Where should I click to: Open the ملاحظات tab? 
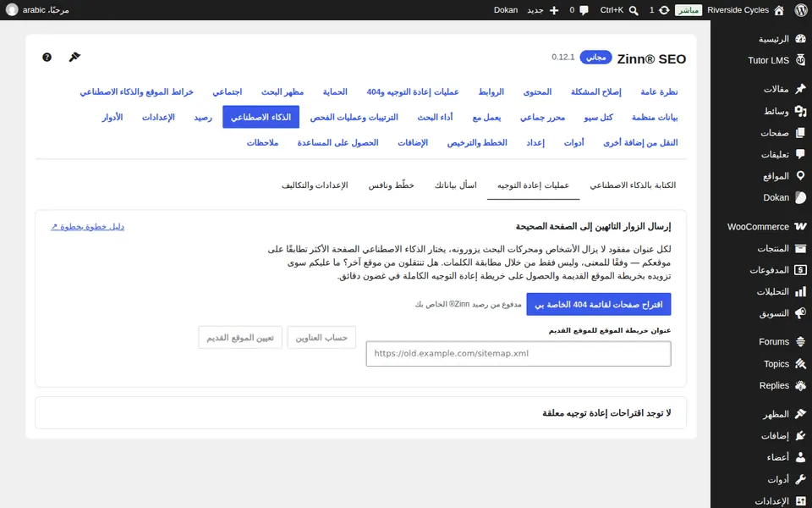(262, 142)
